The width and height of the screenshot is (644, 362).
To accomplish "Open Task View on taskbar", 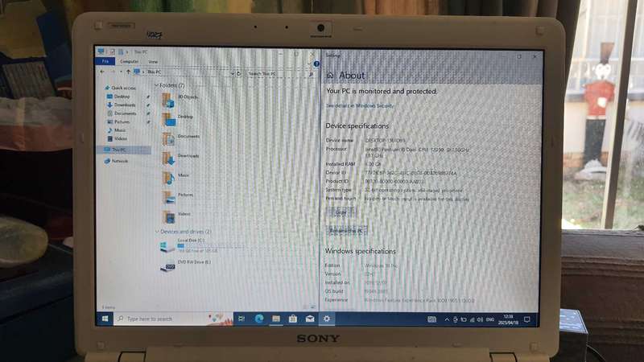I will click(x=242, y=319).
